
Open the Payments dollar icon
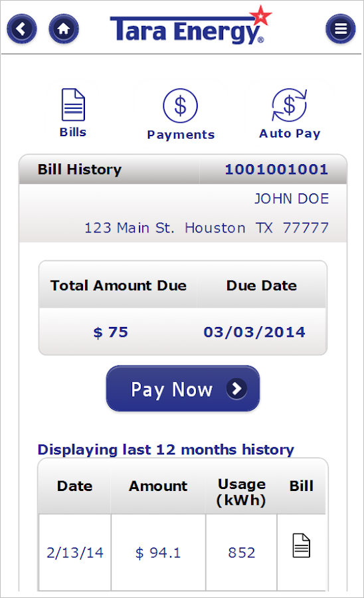[180, 106]
